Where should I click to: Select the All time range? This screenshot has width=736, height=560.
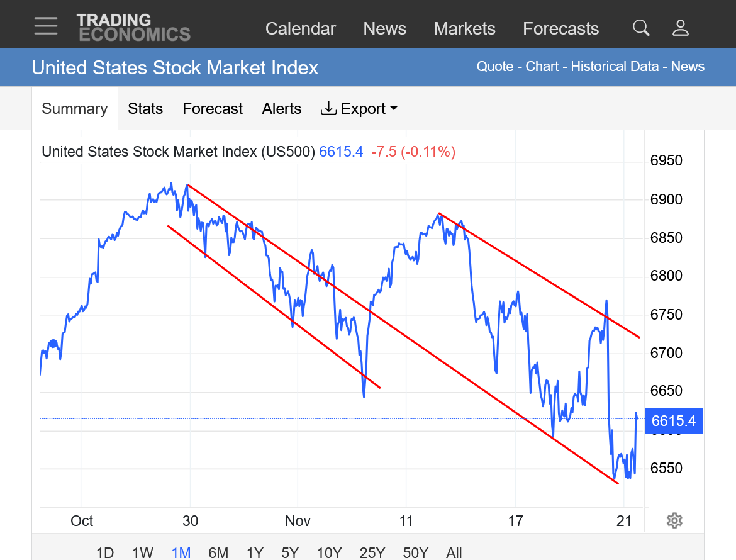[454, 553]
